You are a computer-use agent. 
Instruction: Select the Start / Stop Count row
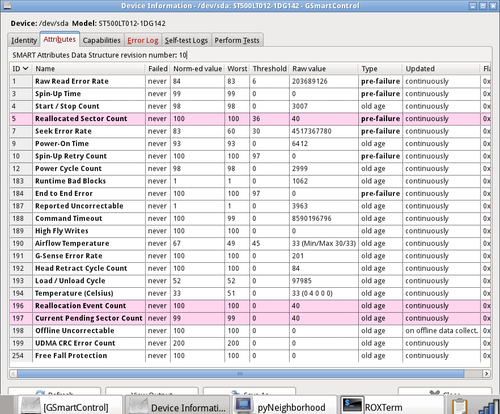pos(250,106)
